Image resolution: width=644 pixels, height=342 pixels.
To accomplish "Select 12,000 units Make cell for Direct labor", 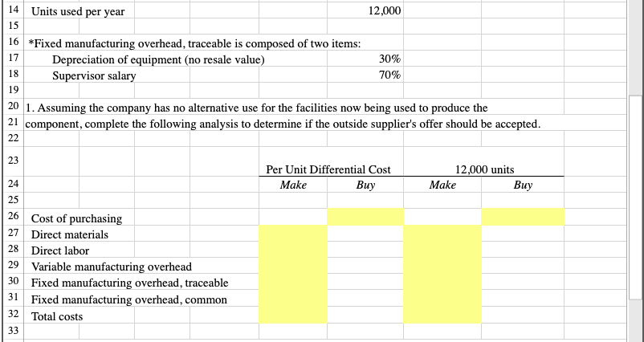I will coord(442,249).
